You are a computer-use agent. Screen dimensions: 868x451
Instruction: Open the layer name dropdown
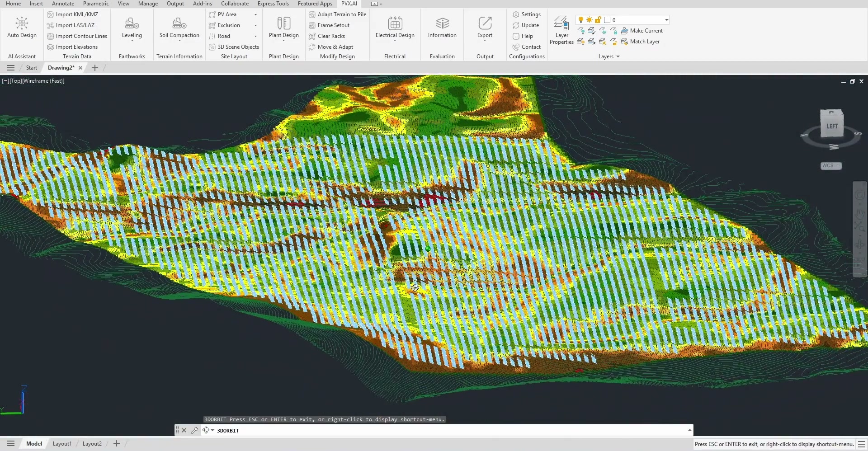point(666,20)
